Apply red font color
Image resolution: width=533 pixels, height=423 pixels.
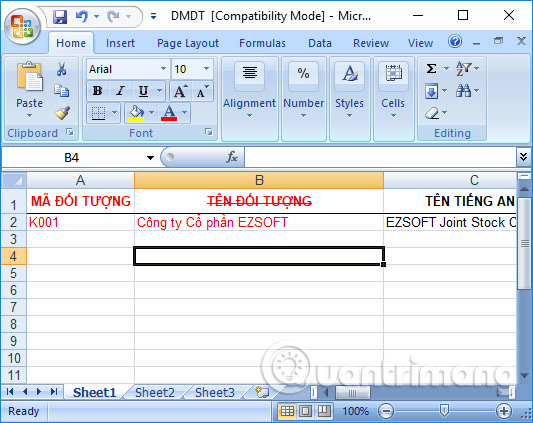[169, 113]
